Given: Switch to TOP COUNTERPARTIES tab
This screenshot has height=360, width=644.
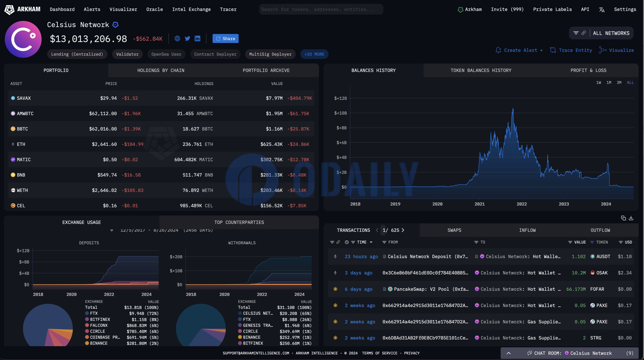Looking at the screenshot, I should [239, 222].
